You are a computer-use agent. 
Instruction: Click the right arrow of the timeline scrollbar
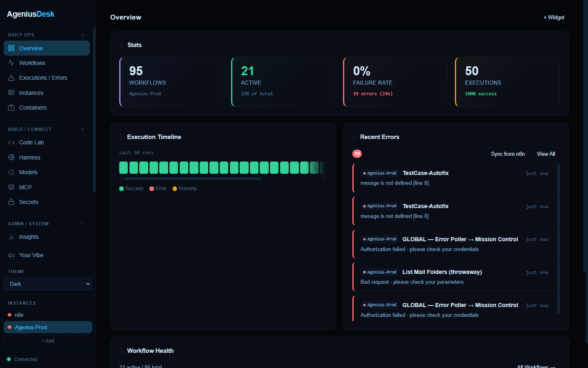click(x=325, y=179)
